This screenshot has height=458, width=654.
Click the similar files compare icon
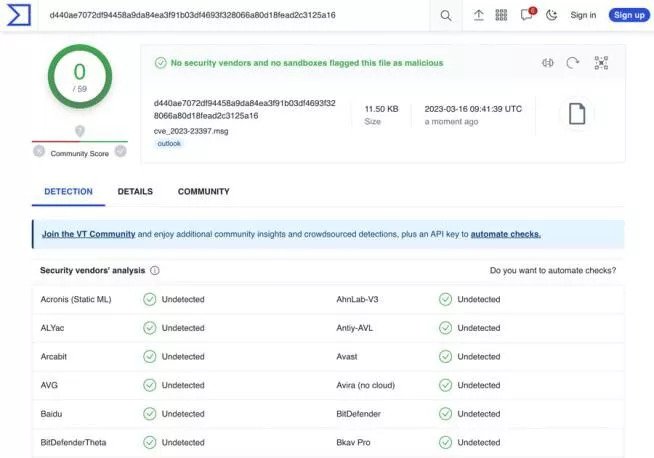point(547,63)
